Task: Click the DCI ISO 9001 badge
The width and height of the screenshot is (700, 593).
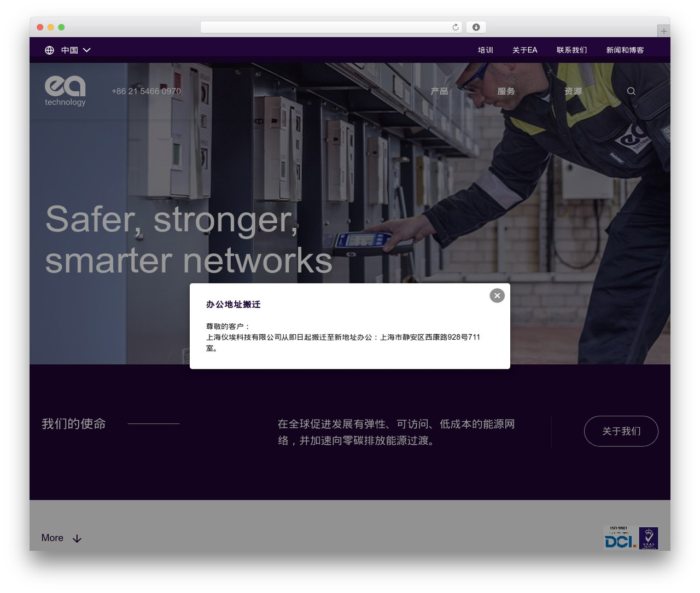Action: click(621, 538)
